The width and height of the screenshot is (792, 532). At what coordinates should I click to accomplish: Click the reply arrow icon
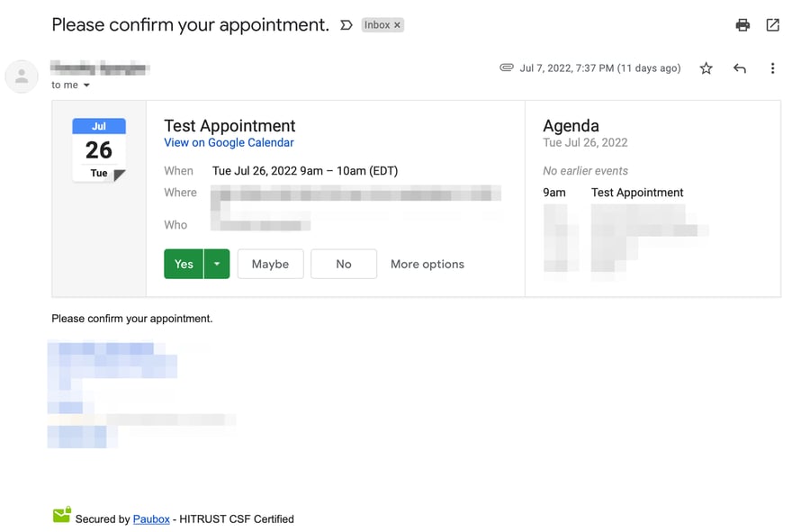(740, 68)
